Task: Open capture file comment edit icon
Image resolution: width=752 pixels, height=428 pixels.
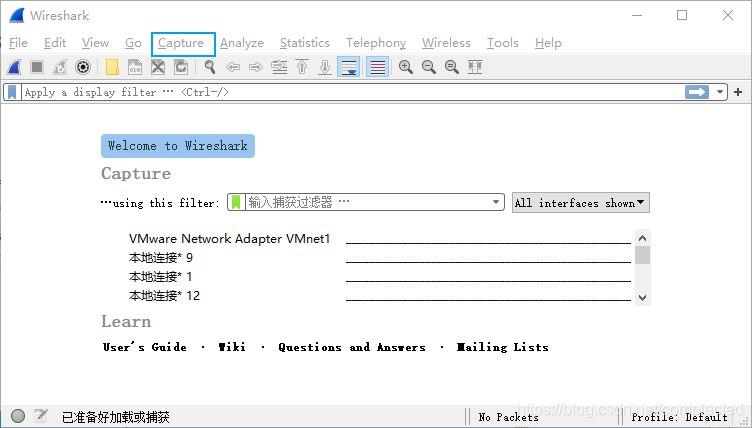Action: (x=41, y=416)
